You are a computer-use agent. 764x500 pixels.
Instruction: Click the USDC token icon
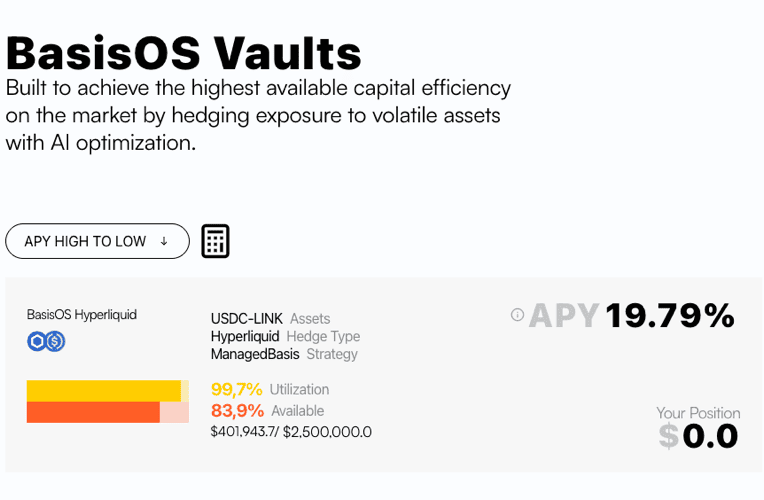(55, 342)
